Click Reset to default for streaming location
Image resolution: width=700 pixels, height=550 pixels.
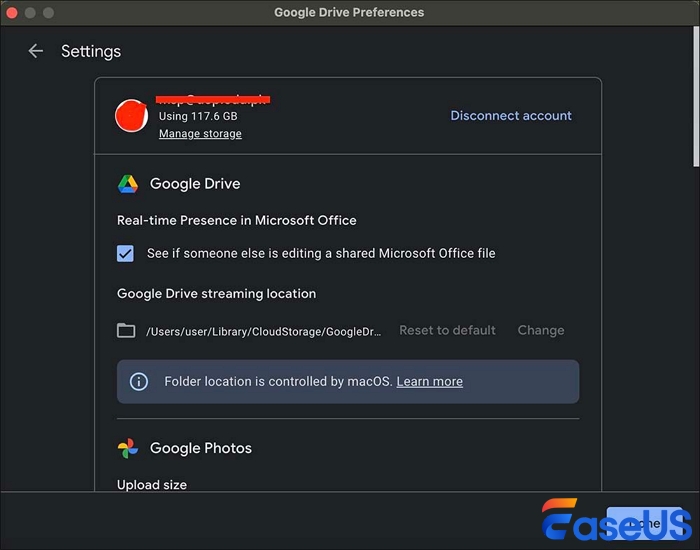(447, 330)
